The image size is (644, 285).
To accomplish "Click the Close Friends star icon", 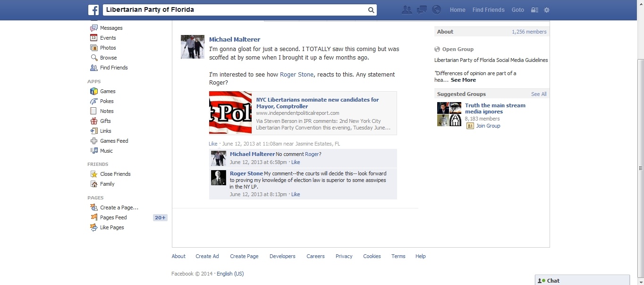I will pyautogui.click(x=94, y=174).
